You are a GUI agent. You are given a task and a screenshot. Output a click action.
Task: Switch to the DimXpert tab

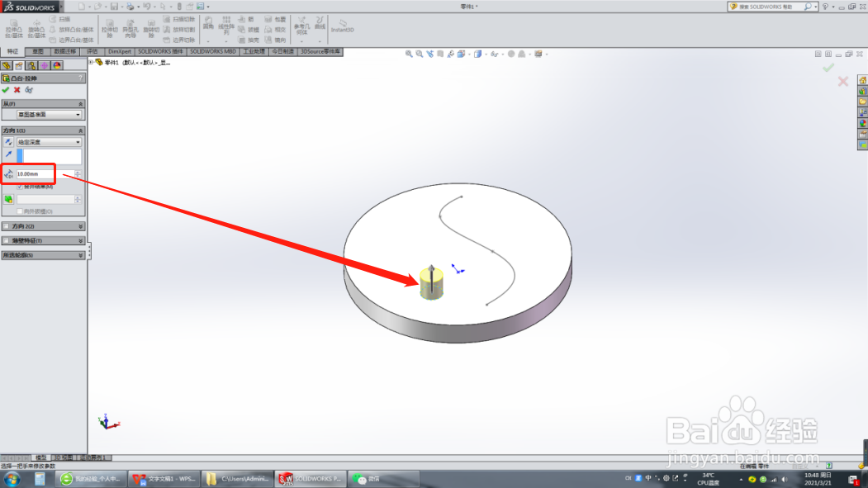[x=120, y=51]
